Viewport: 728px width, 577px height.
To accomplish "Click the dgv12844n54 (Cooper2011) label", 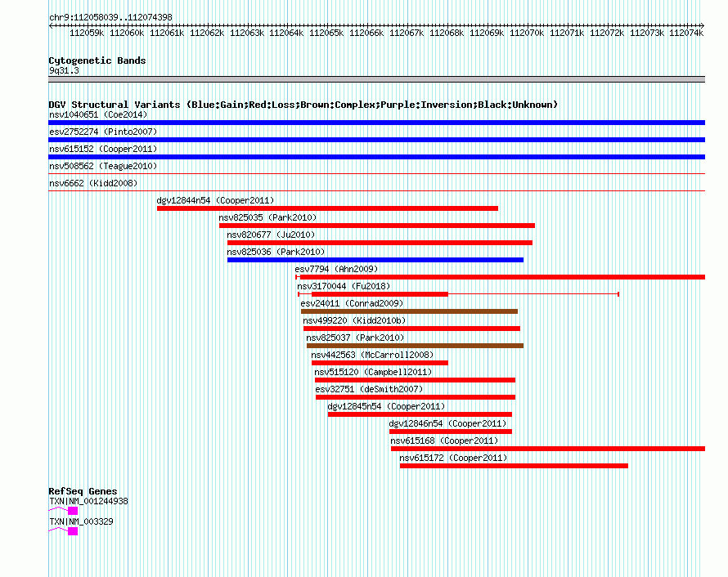I will [215, 200].
